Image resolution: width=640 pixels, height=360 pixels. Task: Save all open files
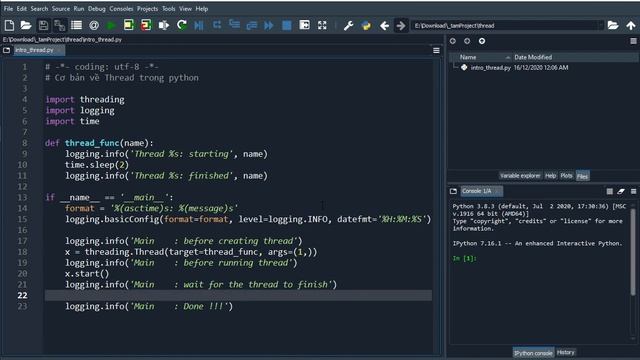[60, 25]
